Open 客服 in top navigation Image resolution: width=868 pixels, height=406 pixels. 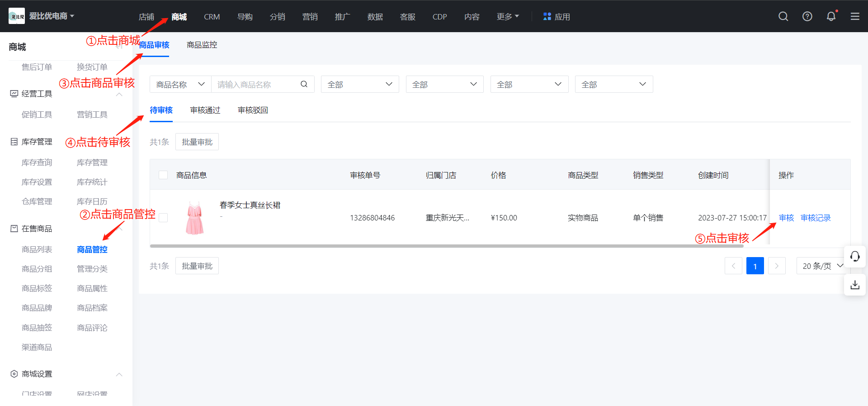coord(408,16)
